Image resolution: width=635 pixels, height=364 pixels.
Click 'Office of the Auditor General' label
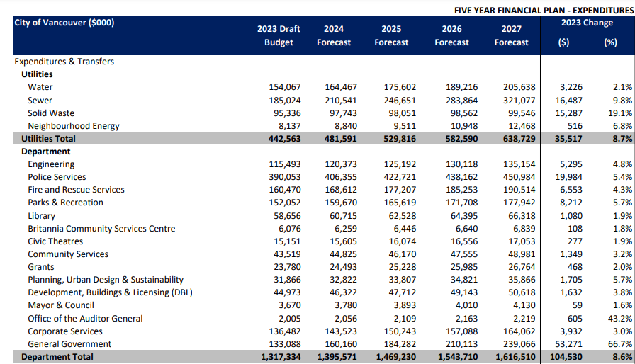click(85, 319)
